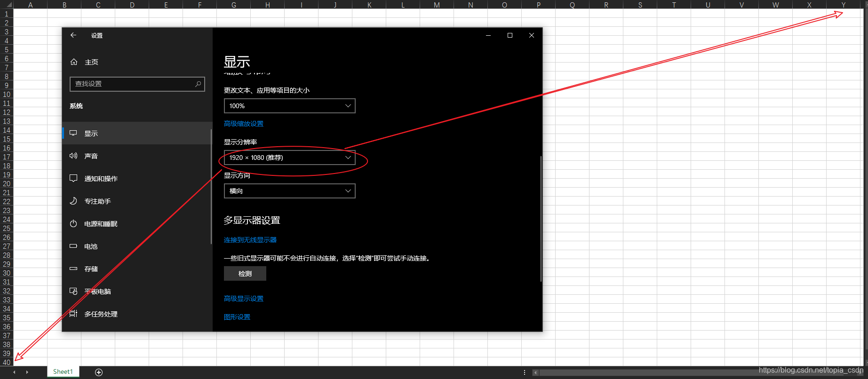Open 高级显示设置 link
This screenshot has height=379, width=868.
[x=244, y=299]
